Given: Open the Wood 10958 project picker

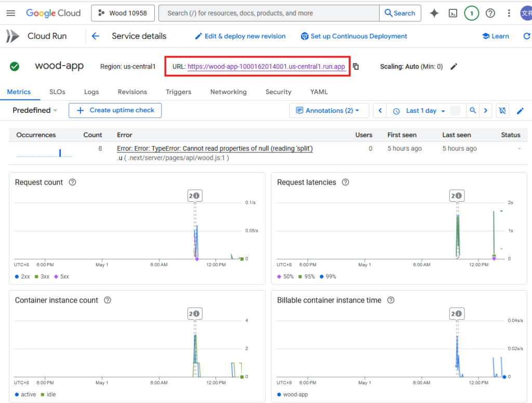Looking at the screenshot, I should point(123,13).
